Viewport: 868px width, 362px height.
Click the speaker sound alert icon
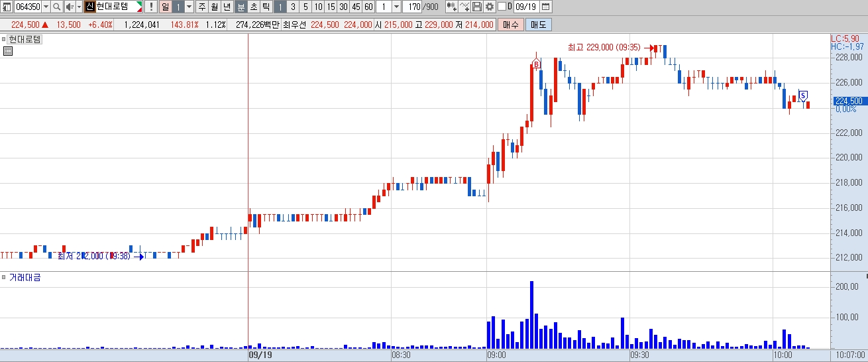click(69, 7)
